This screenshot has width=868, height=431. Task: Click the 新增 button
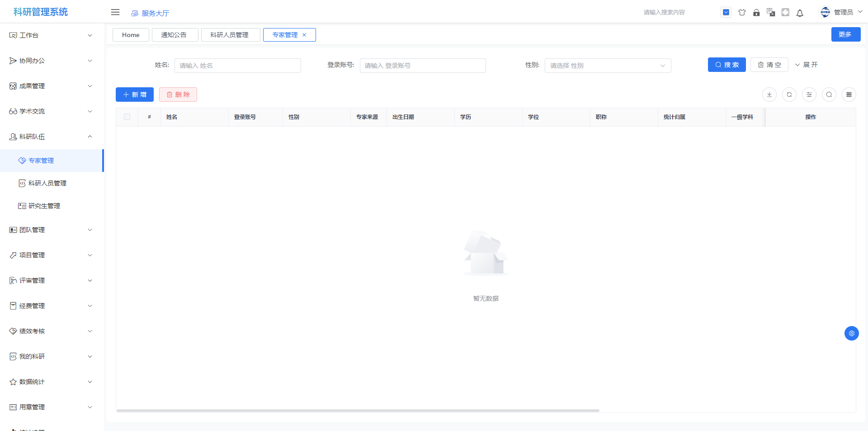135,95
